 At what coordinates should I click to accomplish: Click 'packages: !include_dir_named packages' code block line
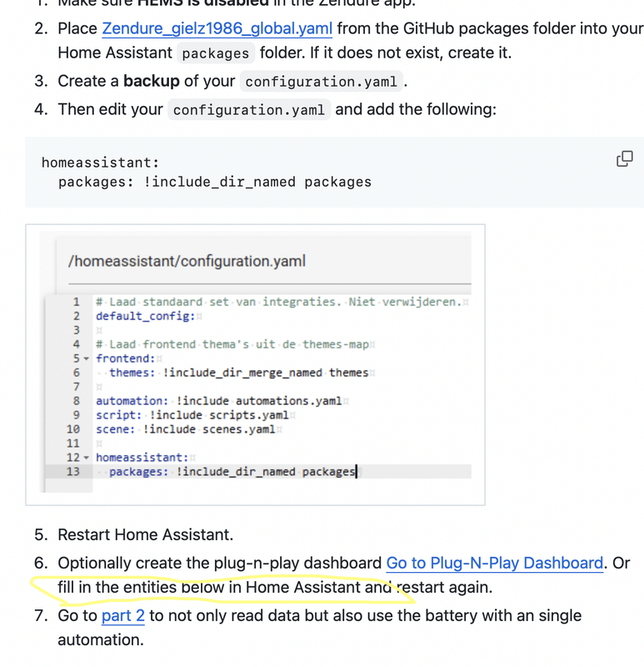pyautogui.click(x=215, y=182)
